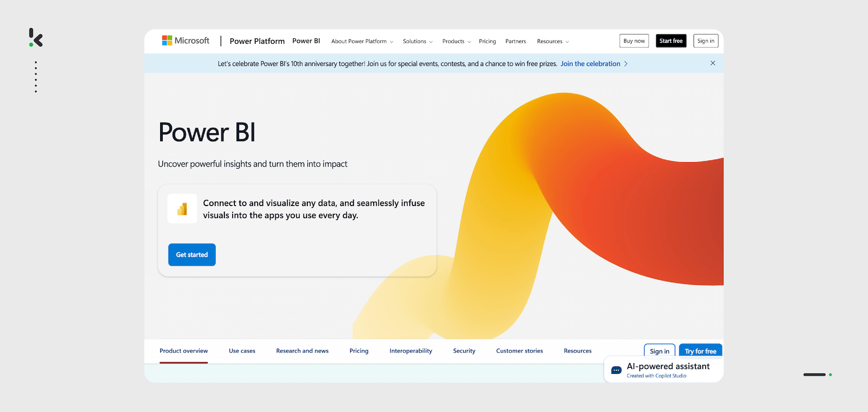Viewport: 868px width, 412px height.
Task: Click the Microsoft logo
Action: point(185,41)
